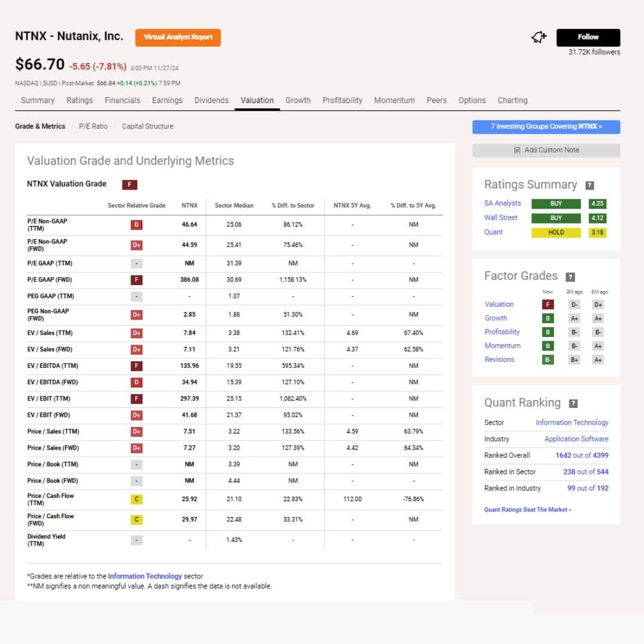644x644 pixels.
Task: Click the Ranked in Sector 238 out of 544 value
Action: [586, 472]
